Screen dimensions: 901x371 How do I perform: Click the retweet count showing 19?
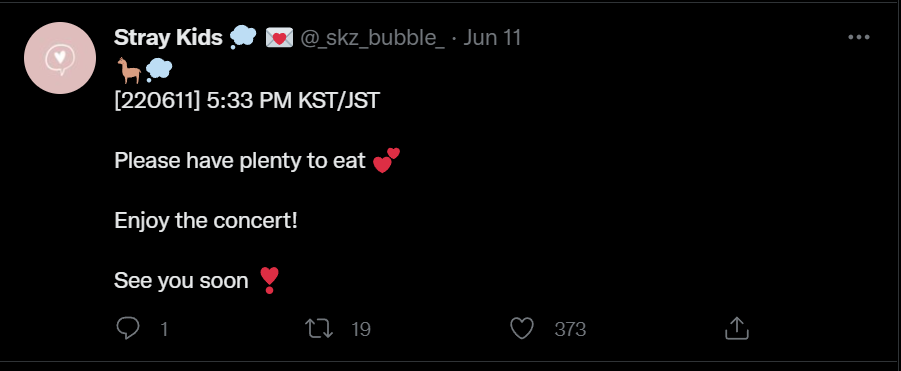(x=361, y=329)
